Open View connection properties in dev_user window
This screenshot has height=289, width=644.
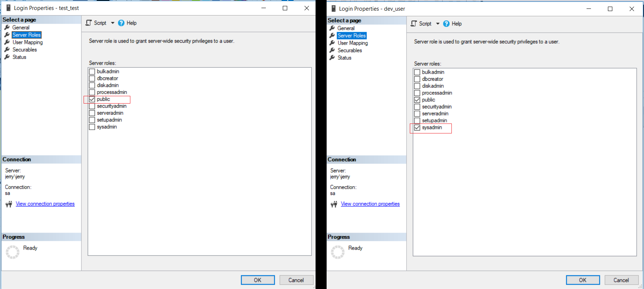tap(370, 204)
